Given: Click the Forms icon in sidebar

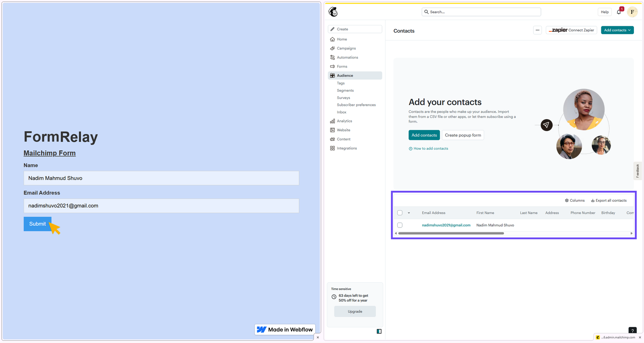Looking at the screenshot, I should [332, 66].
